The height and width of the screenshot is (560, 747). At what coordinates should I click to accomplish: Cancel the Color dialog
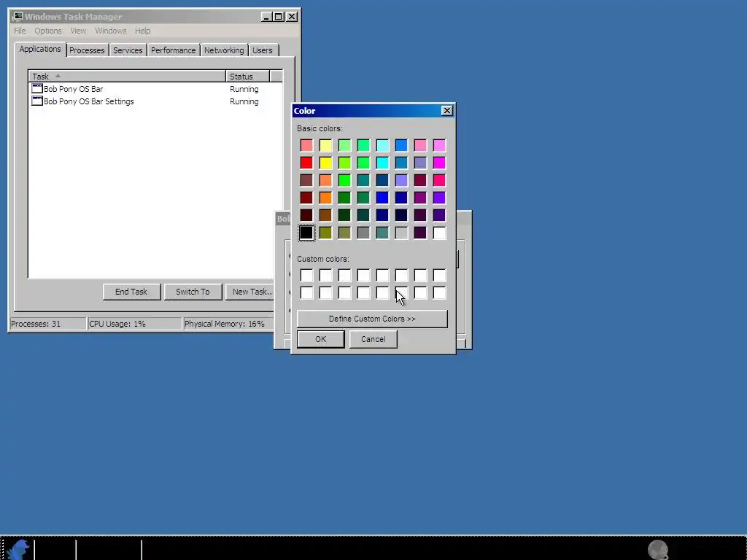point(373,339)
